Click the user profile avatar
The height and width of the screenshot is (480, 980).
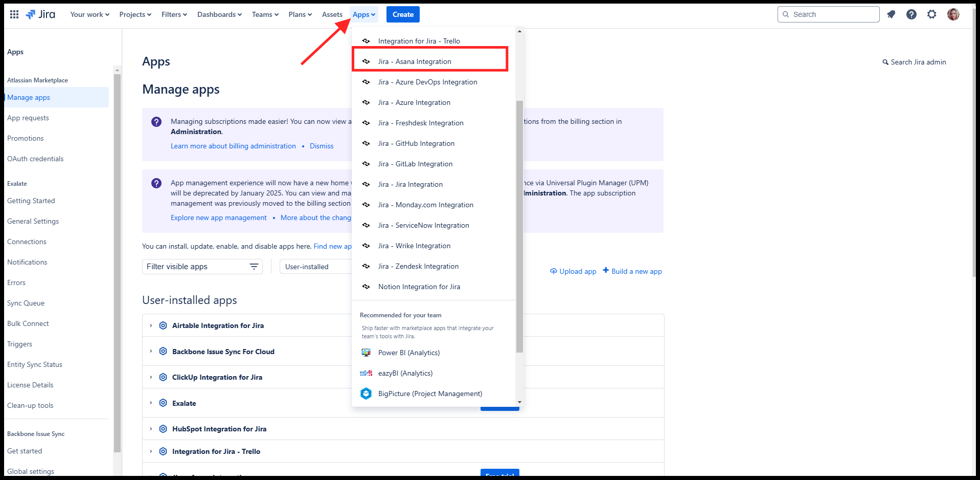pyautogui.click(x=953, y=14)
